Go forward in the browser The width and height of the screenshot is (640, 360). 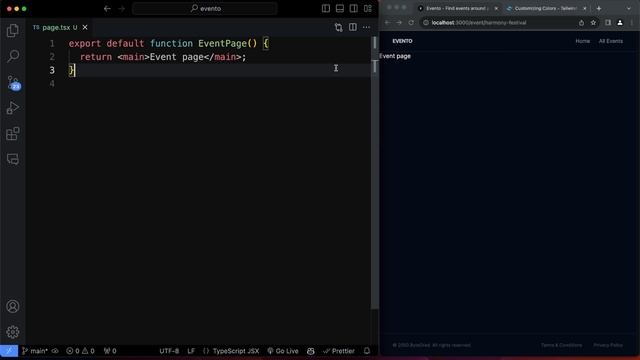[399, 22]
